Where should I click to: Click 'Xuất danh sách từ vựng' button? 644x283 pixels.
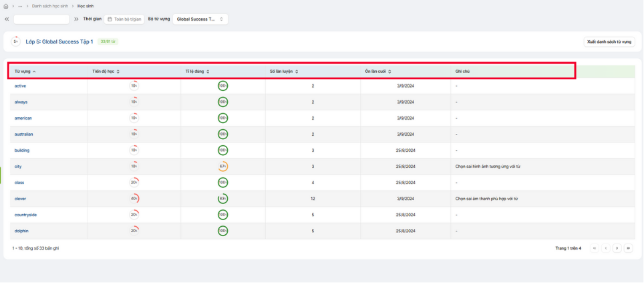[x=609, y=41]
